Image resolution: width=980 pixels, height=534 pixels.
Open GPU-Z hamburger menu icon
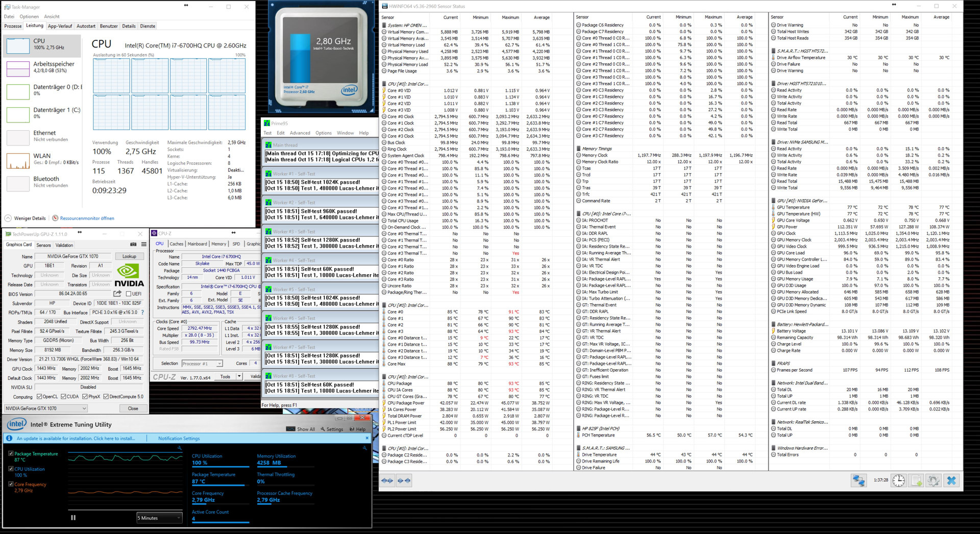click(144, 245)
